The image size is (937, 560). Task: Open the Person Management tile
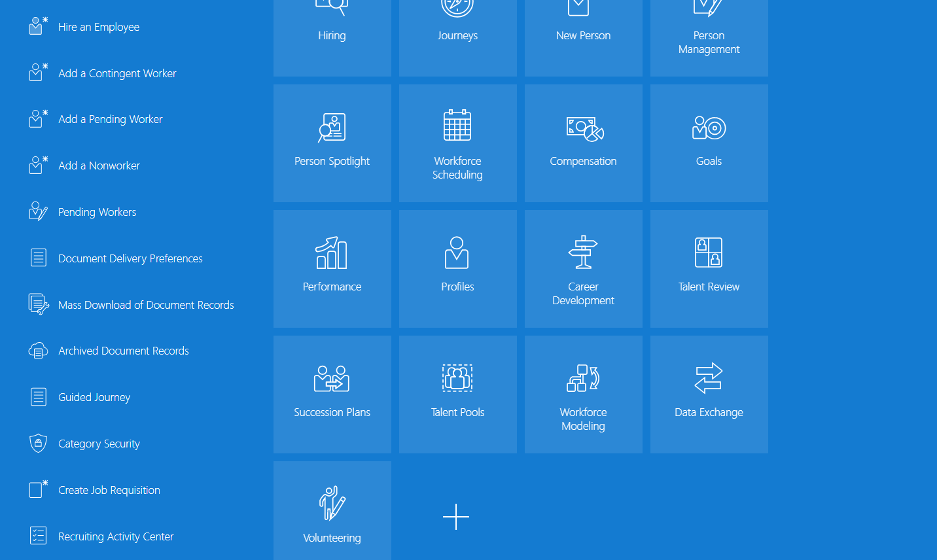[x=709, y=38]
